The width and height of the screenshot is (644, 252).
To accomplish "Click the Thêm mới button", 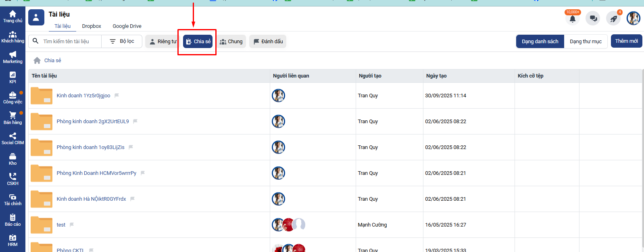I will click(626, 41).
